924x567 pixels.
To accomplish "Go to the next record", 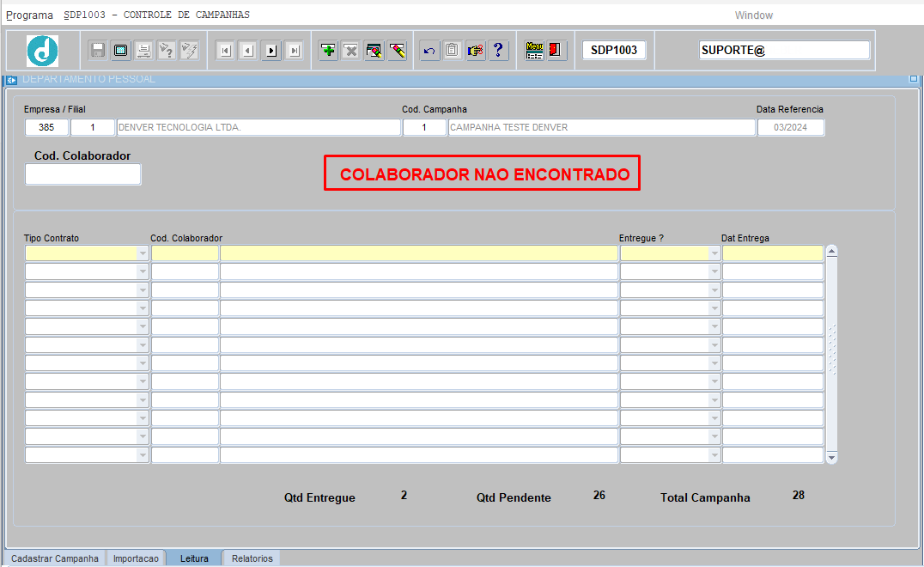I will click(x=271, y=51).
